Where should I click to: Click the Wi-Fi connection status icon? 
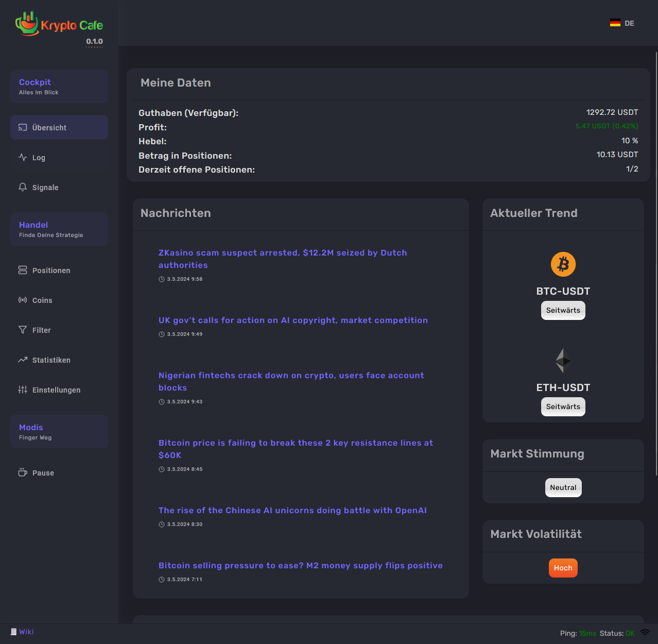pos(645,633)
